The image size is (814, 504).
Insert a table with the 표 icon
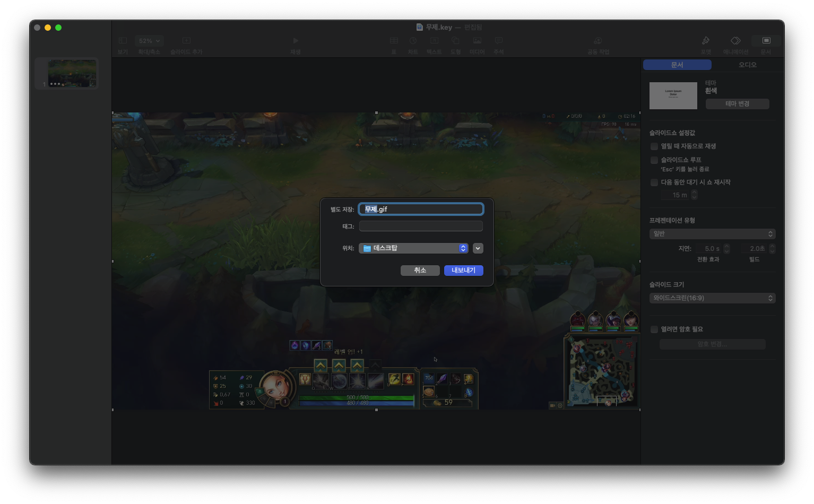394,41
